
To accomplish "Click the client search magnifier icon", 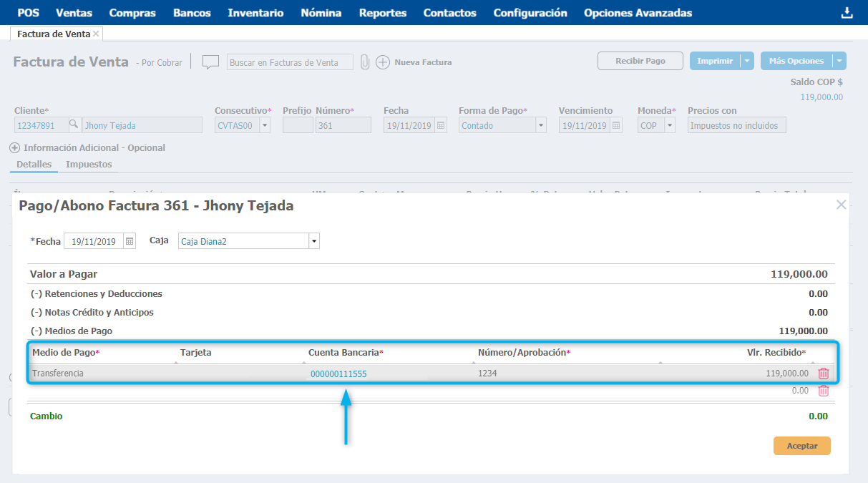I will (x=74, y=125).
